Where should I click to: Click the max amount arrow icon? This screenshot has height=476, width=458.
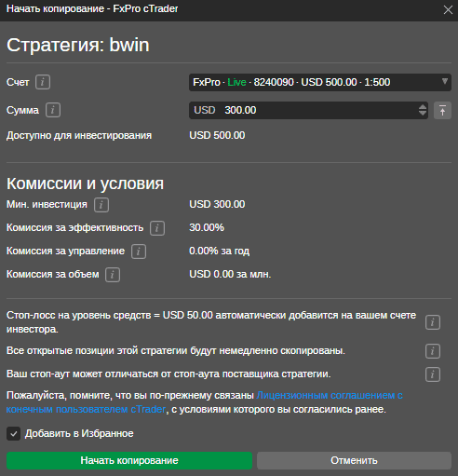(442, 110)
